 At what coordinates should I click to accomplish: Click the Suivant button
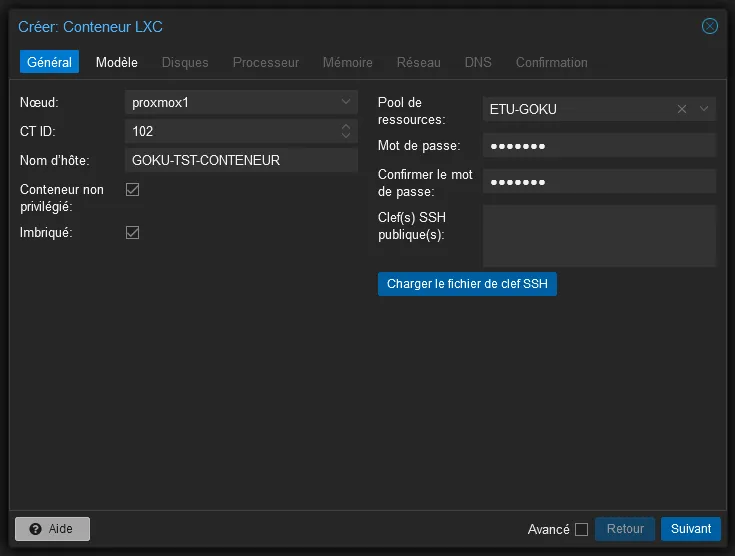(x=690, y=529)
